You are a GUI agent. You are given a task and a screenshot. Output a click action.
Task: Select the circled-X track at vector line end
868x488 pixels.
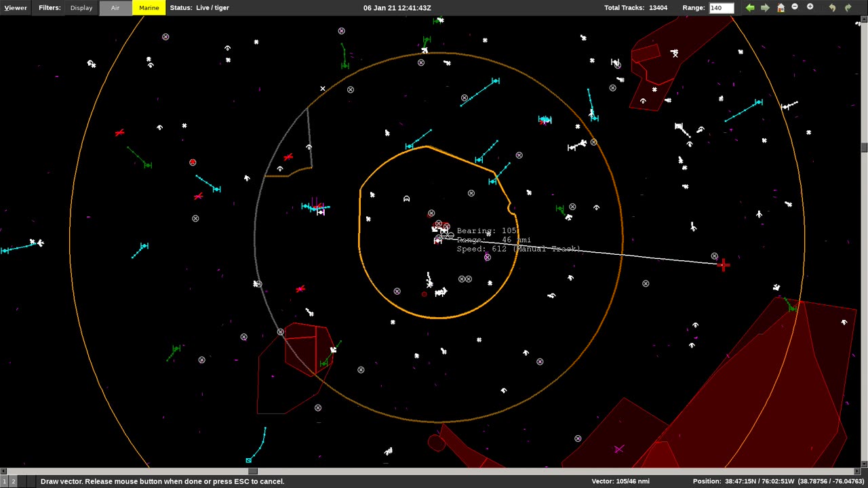(x=714, y=256)
